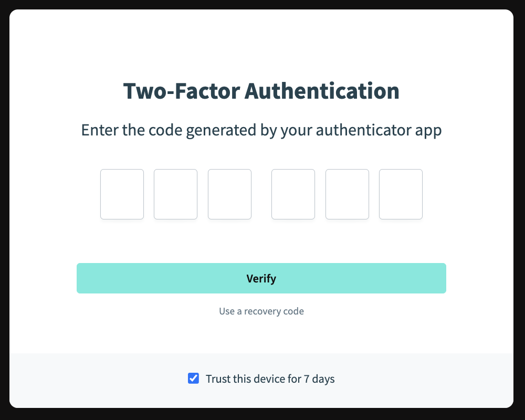Click the Two-Factor Authentication heading
Viewport: 525px width, 420px height.
click(x=261, y=91)
